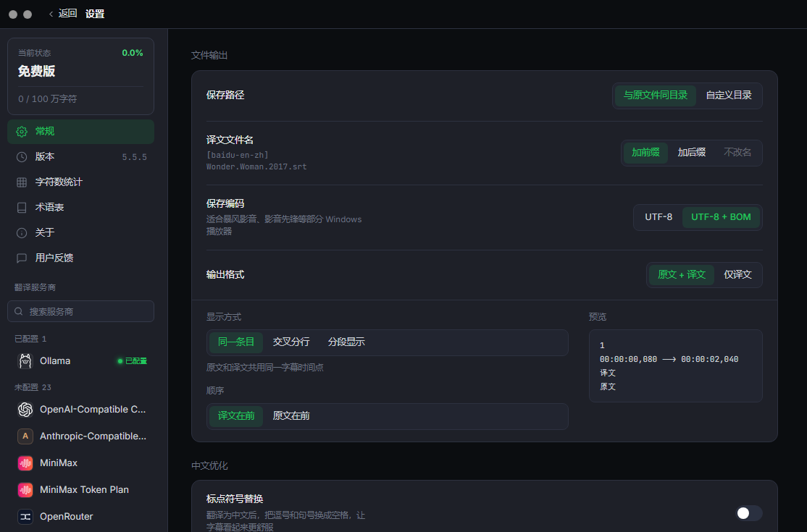The height and width of the screenshot is (532, 807).
Task: Click the Ollama llama logo
Action: (x=25, y=361)
